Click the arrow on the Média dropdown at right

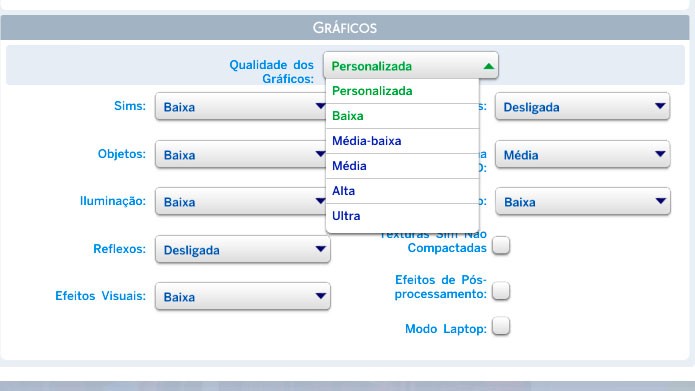coord(660,154)
